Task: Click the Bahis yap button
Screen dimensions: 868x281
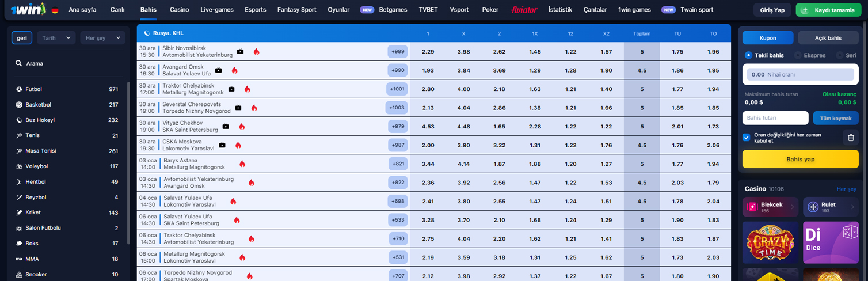Action: (x=801, y=159)
